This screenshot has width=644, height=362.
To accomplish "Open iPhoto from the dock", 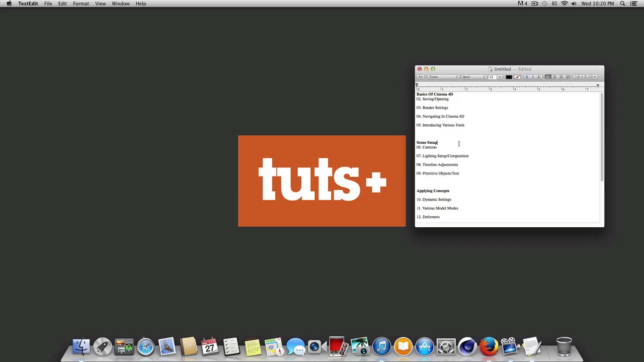I will click(x=360, y=346).
